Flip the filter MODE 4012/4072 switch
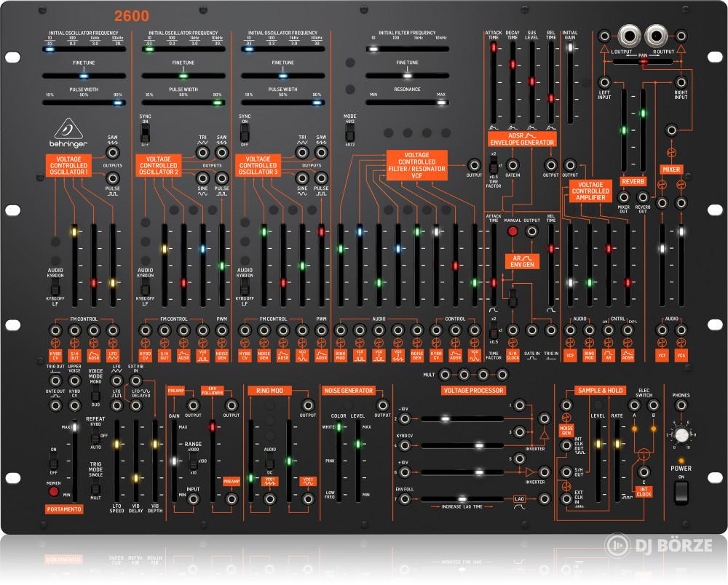This screenshot has height=585, width=728. (x=349, y=133)
